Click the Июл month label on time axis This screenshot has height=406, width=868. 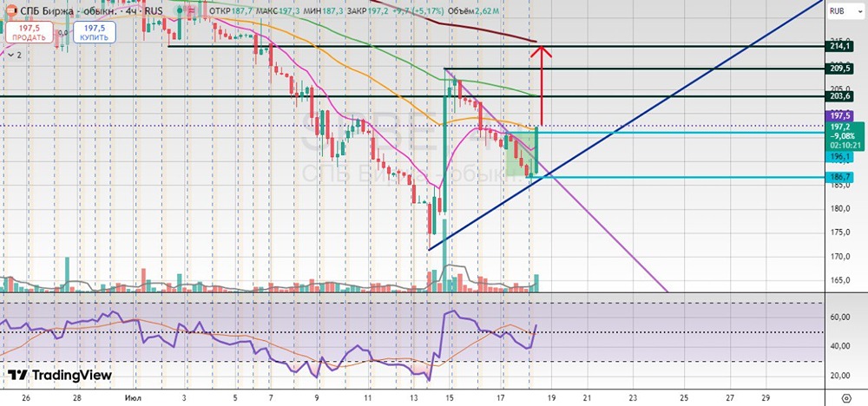click(131, 397)
